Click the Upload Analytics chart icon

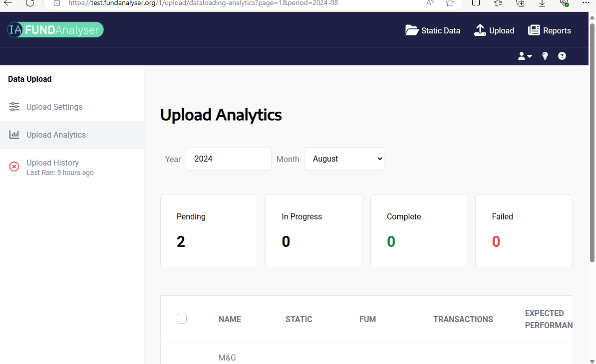14,135
